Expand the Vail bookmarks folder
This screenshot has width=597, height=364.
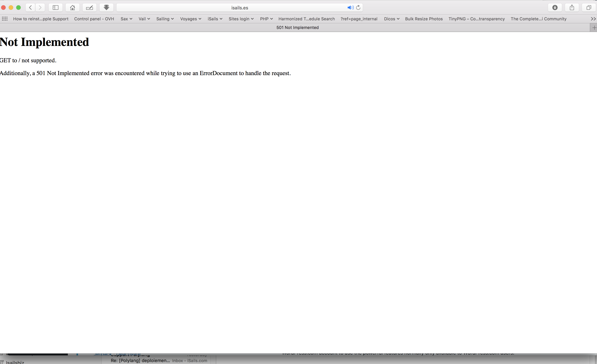[x=144, y=19]
